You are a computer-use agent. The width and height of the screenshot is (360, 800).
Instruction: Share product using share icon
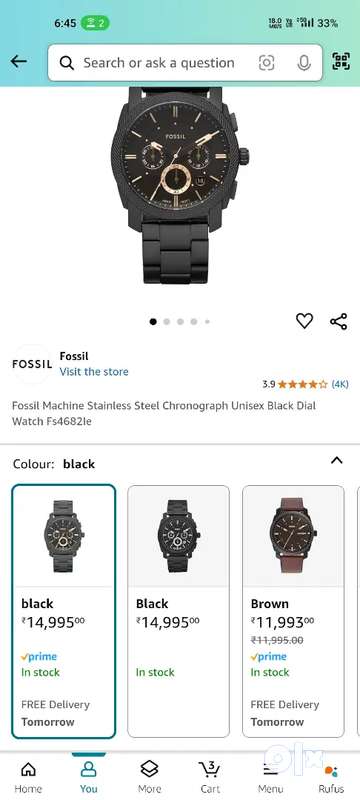coord(339,321)
